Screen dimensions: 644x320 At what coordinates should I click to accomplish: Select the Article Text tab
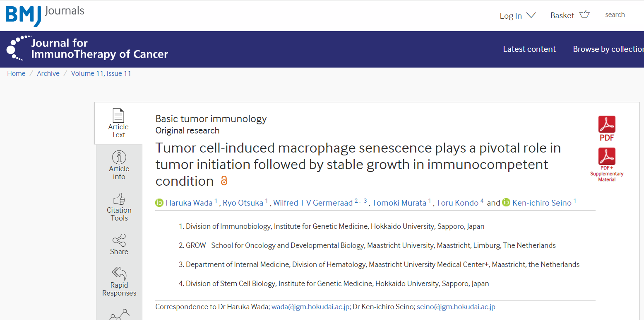(x=118, y=123)
